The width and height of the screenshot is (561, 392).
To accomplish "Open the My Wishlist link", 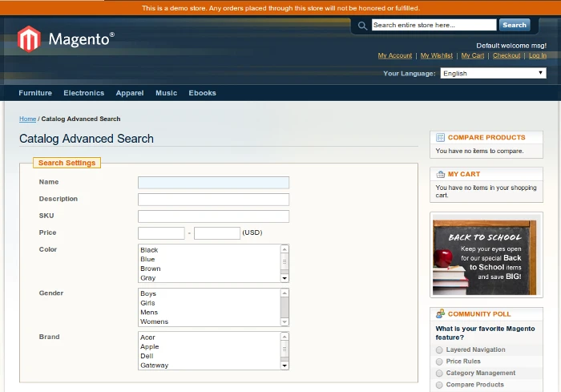I will (x=437, y=55).
